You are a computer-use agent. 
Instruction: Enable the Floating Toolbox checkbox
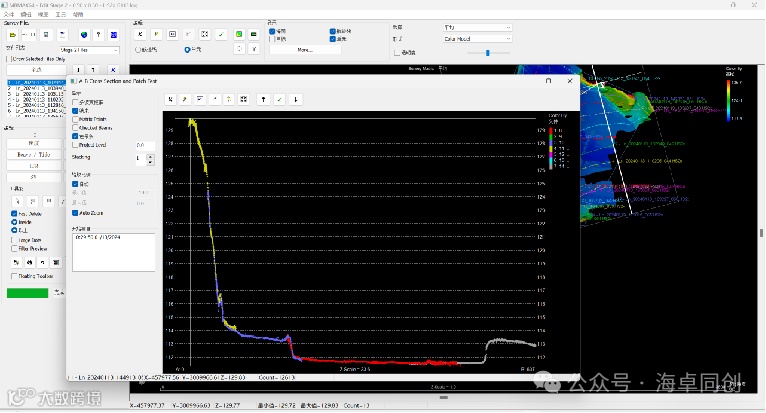(x=14, y=276)
